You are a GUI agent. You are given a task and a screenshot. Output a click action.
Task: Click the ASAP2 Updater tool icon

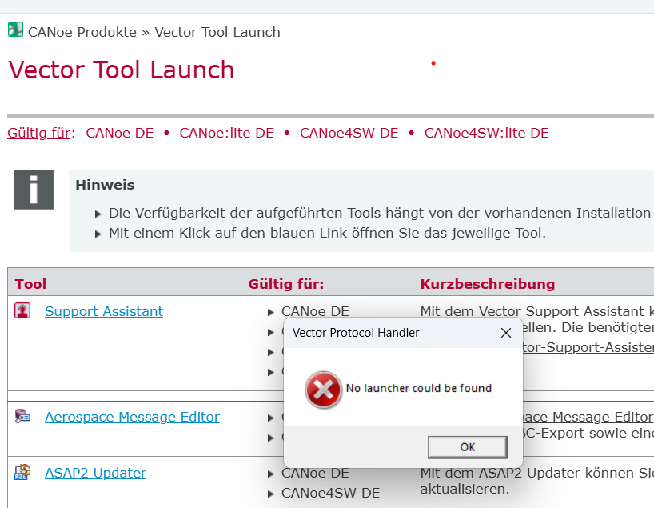tap(22, 473)
